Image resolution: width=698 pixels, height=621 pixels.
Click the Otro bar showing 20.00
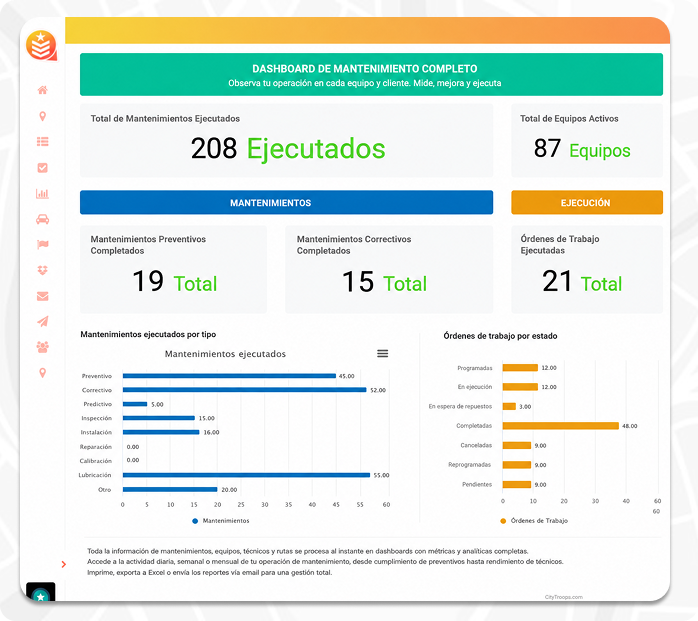tap(170, 490)
